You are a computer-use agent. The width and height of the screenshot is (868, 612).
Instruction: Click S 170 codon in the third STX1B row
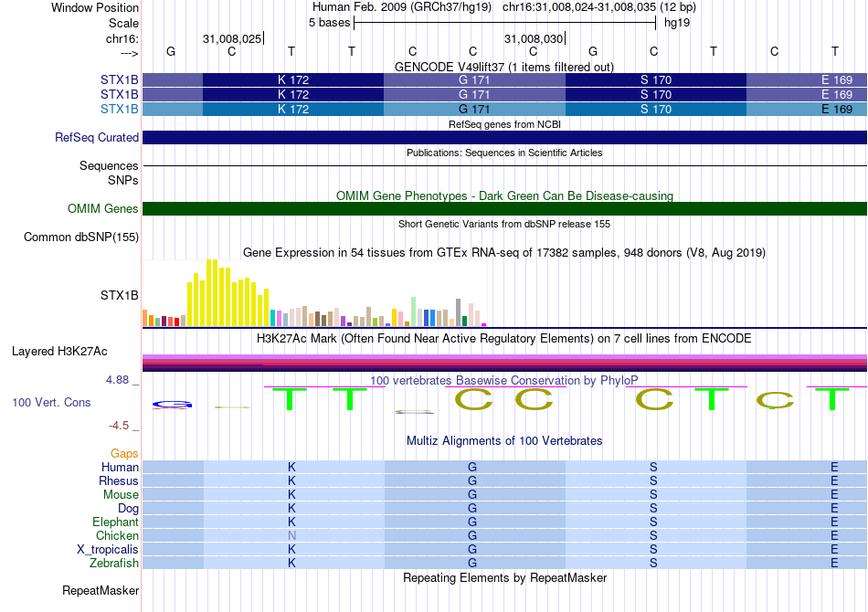tap(655, 109)
